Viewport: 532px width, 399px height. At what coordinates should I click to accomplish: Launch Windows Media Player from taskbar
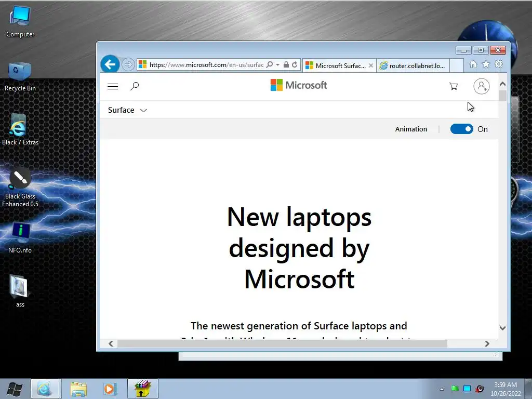109,389
